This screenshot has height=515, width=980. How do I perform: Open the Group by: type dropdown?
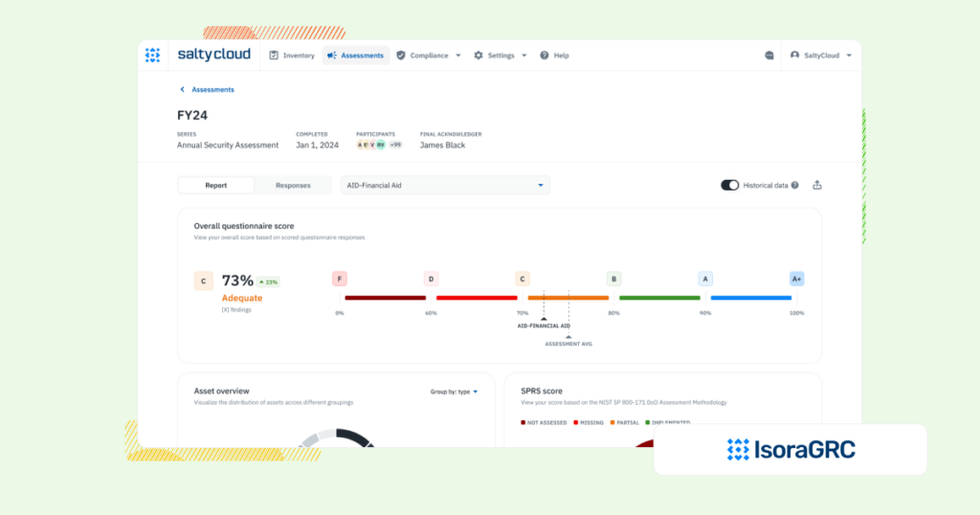click(x=454, y=392)
